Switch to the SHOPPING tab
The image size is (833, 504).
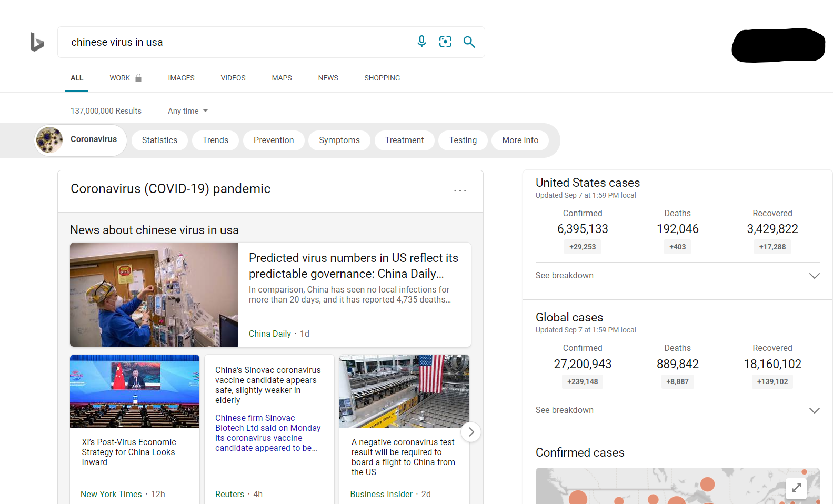[x=382, y=78]
